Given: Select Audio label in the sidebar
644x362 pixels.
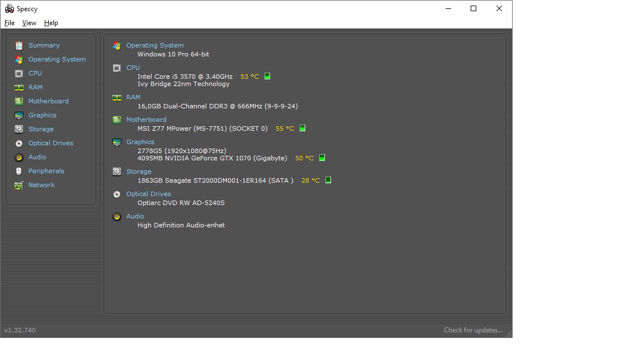Looking at the screenshot, I should [37, 157].
